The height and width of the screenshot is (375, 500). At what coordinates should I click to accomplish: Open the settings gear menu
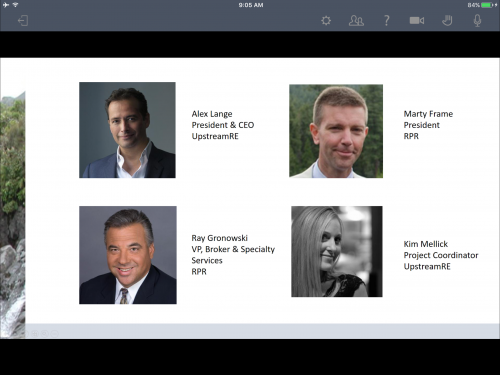click(x=326, y=21)
